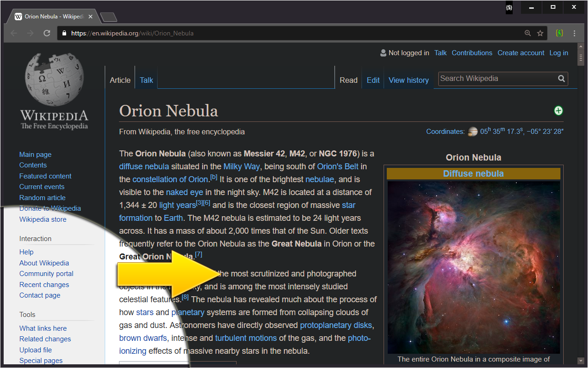Open the Contributions link

tap(472, 53)
